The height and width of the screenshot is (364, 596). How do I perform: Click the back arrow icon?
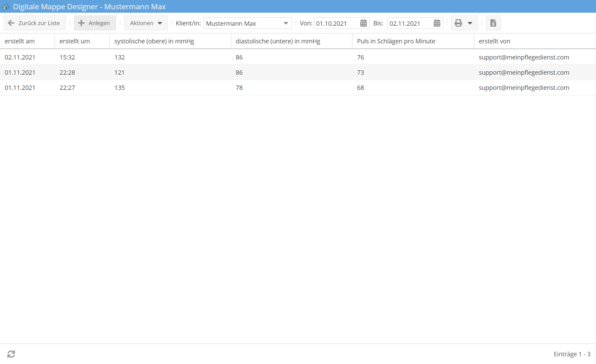click(11, 23)
